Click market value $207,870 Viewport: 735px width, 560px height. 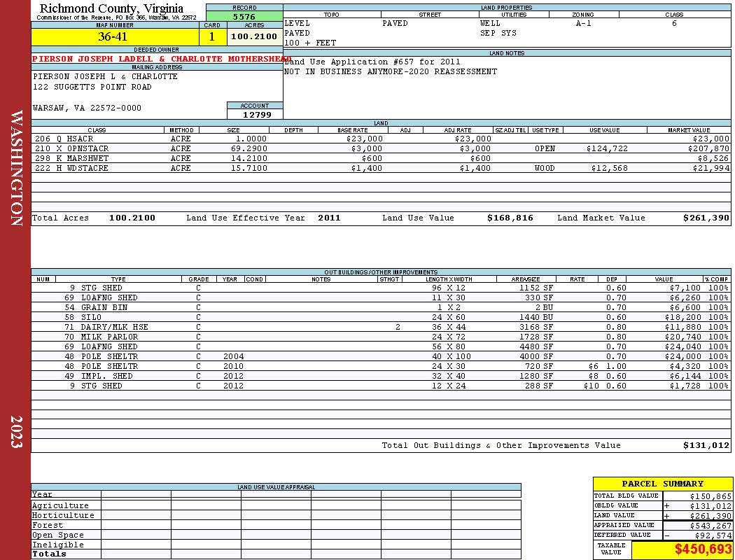coord(708,148)
